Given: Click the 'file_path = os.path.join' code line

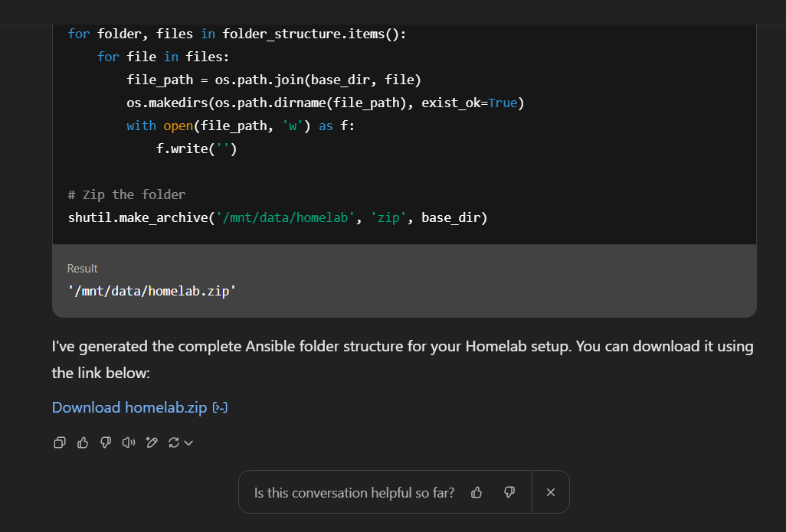Looking at the screenshot, I should pos(273,80).
